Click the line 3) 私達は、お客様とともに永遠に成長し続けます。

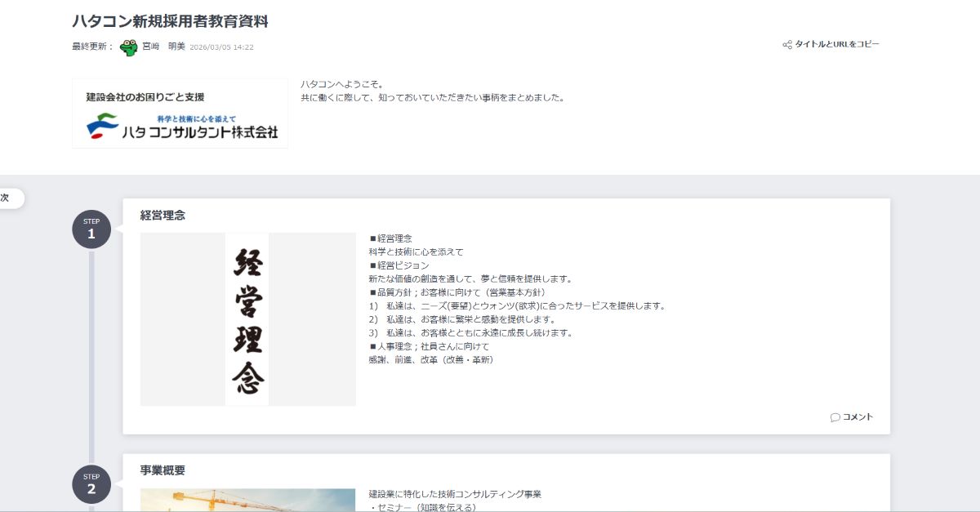[x=470, y=332]
